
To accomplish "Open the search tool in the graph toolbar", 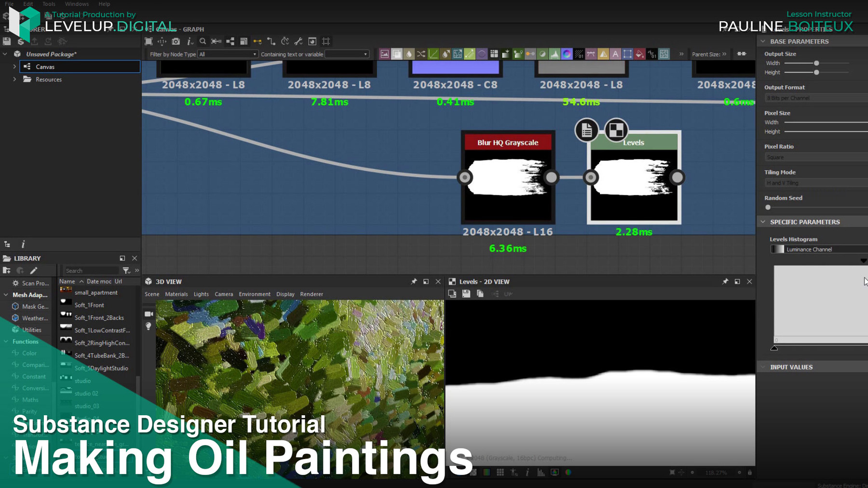I will click(x=203, y=42).
